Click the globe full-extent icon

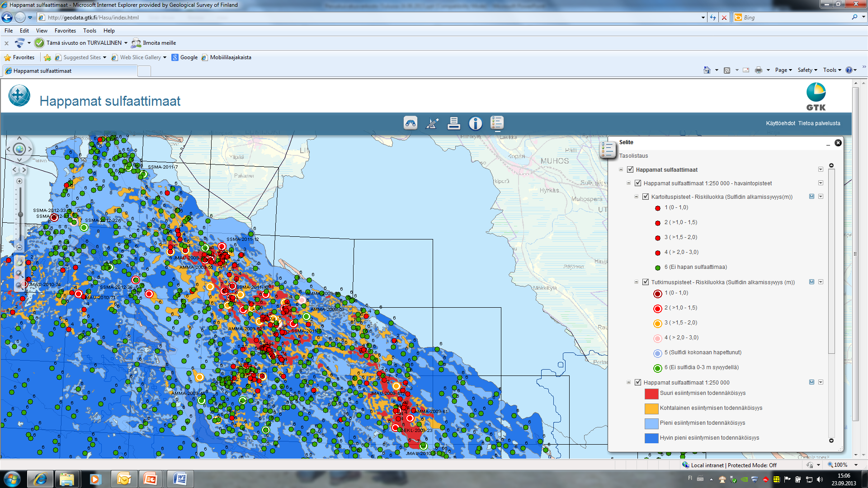19,149
